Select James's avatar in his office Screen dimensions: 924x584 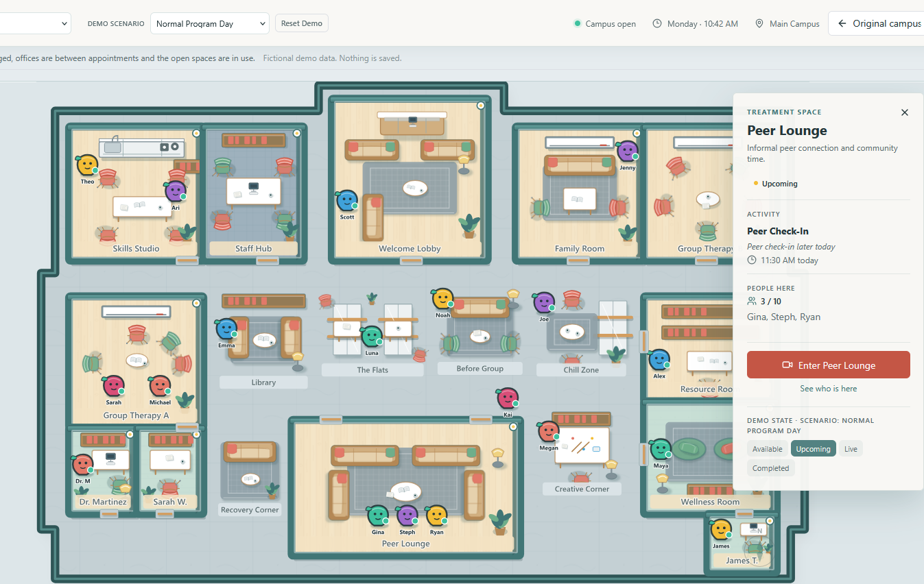click(721, 530)
